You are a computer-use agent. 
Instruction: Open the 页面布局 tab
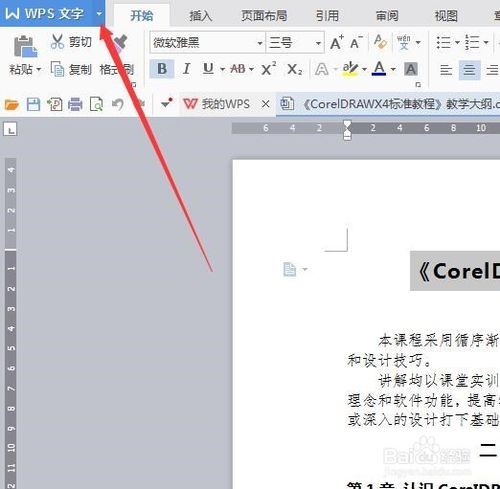[x=264, y=16]
